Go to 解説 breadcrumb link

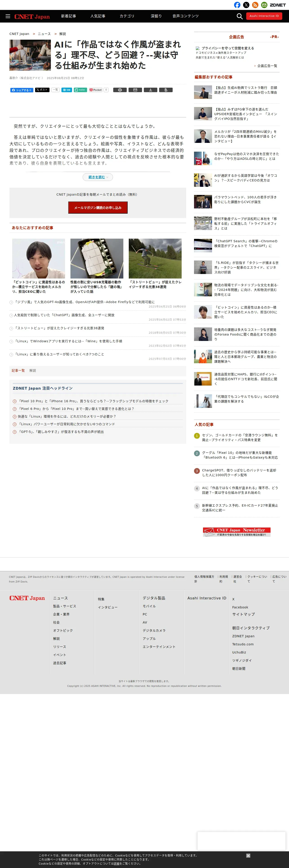tap(63, 34)
